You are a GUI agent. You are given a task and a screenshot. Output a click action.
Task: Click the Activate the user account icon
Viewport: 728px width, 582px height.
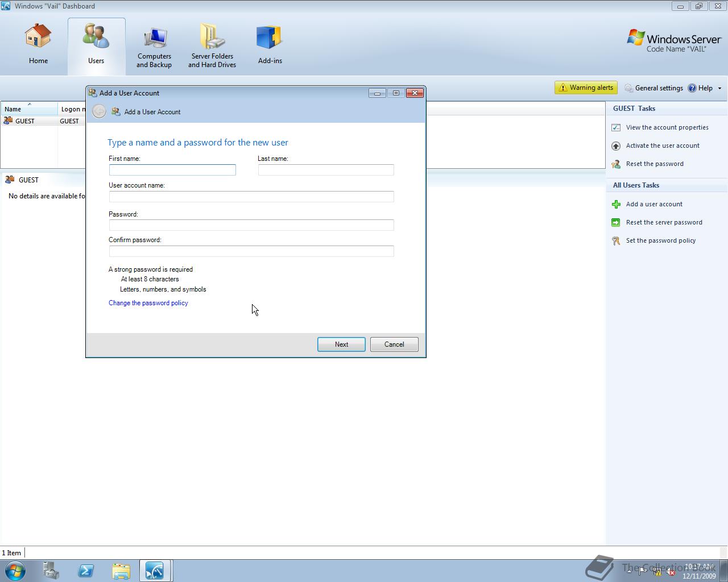click(x=616, y=145)
